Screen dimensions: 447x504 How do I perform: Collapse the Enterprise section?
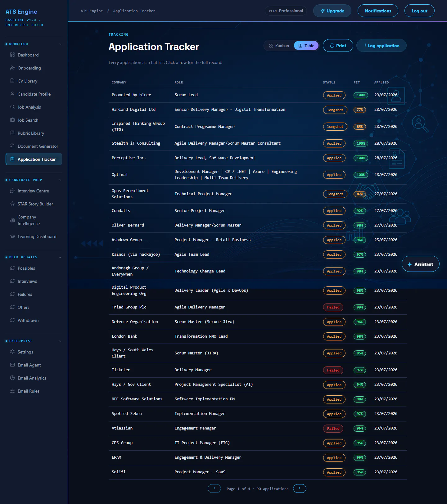coord(60,341)
